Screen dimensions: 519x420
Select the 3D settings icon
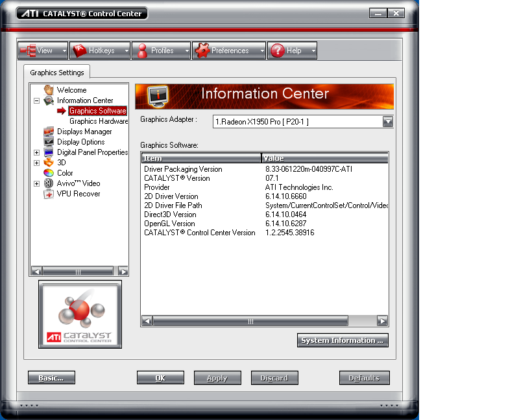pyautogui.click(x=49, y=163)
